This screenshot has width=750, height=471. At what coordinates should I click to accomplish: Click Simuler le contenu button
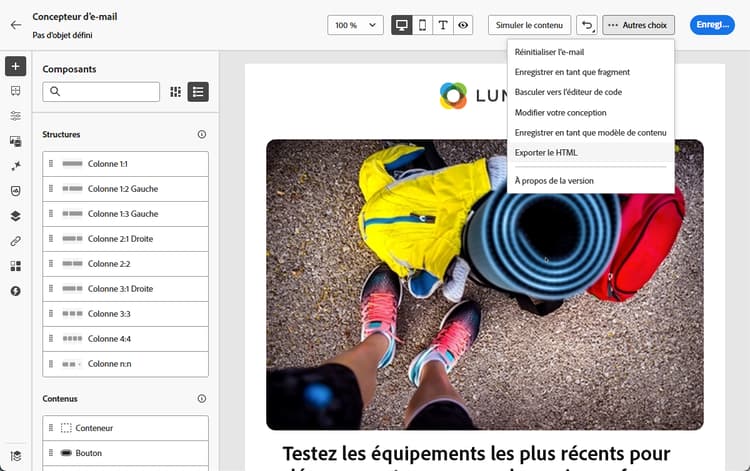[529, 25]
